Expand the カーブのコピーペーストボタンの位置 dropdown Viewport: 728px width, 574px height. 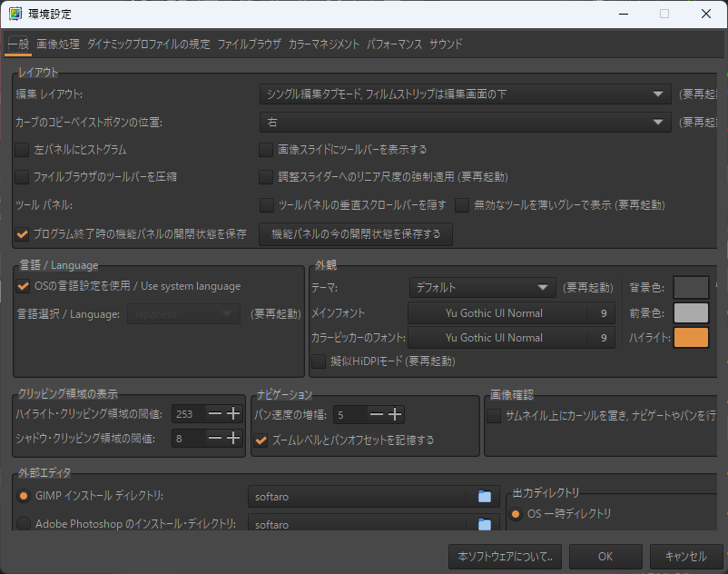tap(465, 122)
